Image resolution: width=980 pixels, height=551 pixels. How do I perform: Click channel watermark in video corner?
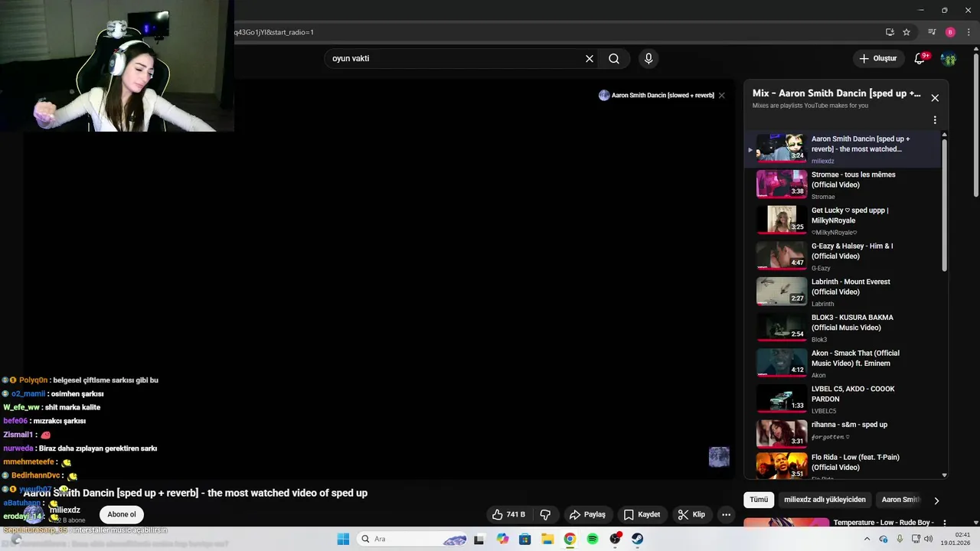tap(719, 457)
